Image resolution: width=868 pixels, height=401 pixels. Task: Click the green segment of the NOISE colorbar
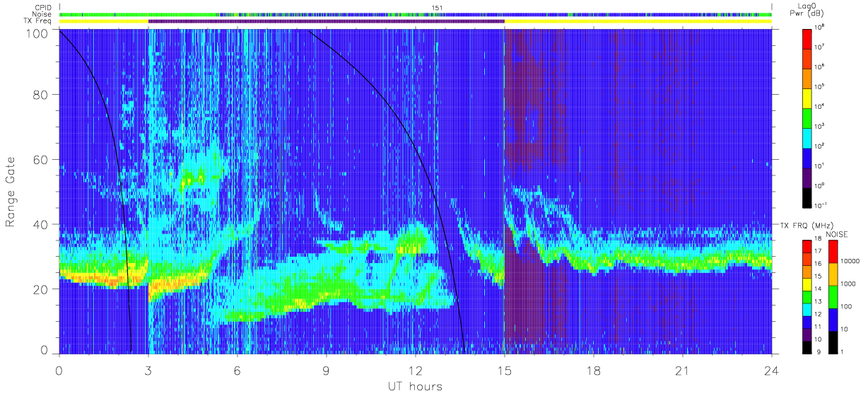[x=833, y=297]
